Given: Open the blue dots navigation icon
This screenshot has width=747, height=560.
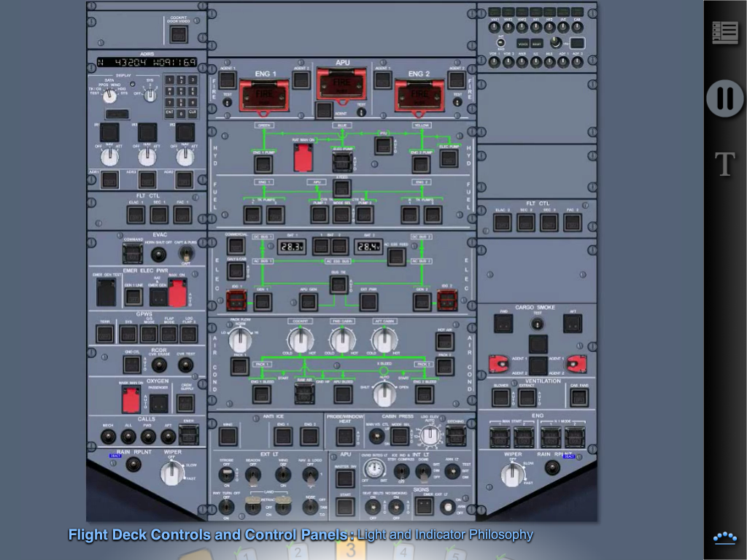Looking at the screenshot, I should (x=724, y=538).
